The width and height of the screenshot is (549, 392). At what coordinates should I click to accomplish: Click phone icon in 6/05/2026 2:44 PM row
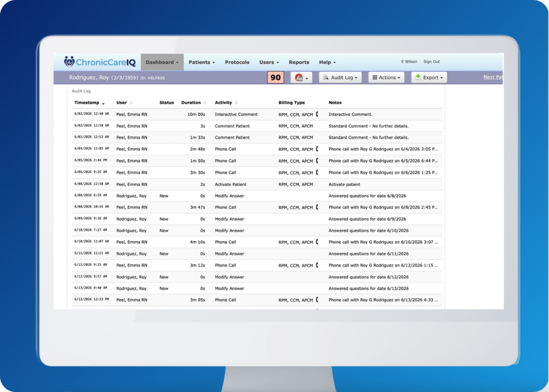click(x=317, y=161)
